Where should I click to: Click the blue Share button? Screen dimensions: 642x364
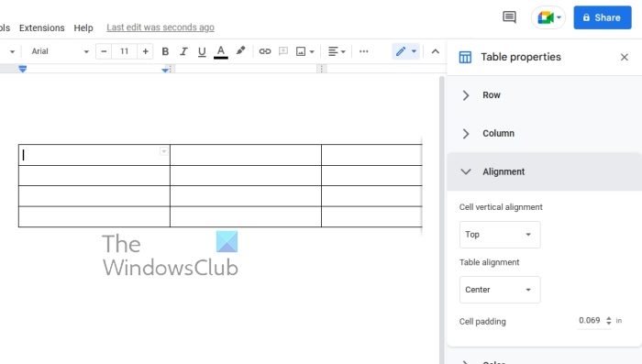click(x=603, y=17)
